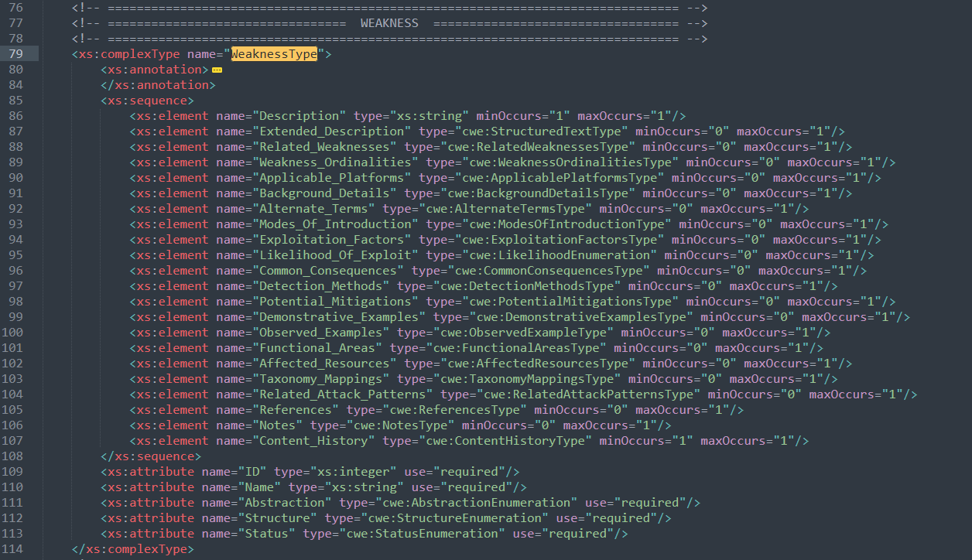This screenshot has height=560, width=972.
Task: Click "Related_Attack_Patterns" element name
Action: tap(342, 394)
